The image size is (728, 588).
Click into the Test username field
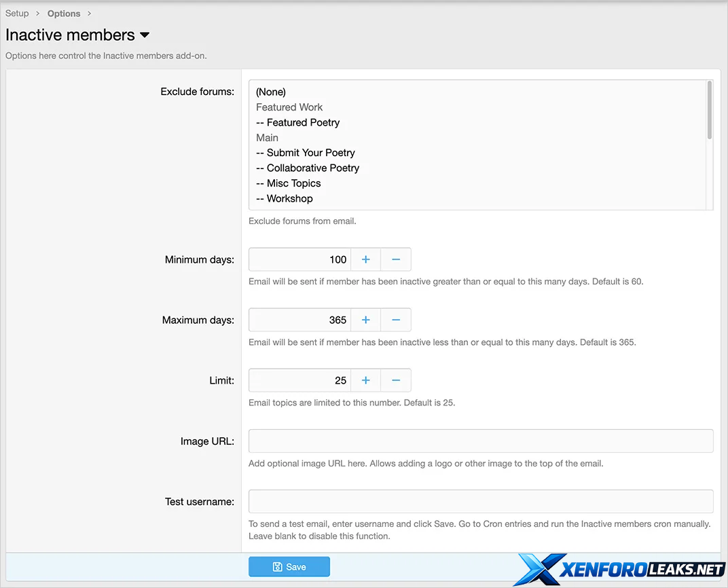481,501
